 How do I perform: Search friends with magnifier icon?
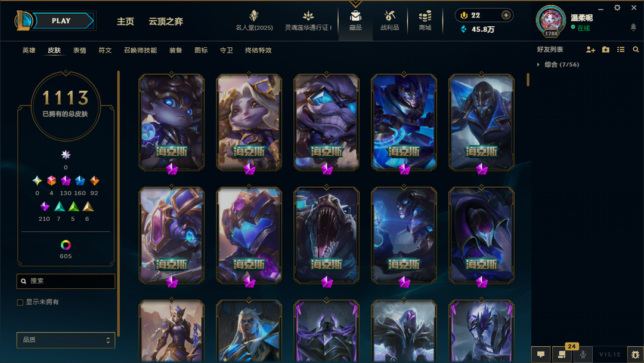coord(636,50)
